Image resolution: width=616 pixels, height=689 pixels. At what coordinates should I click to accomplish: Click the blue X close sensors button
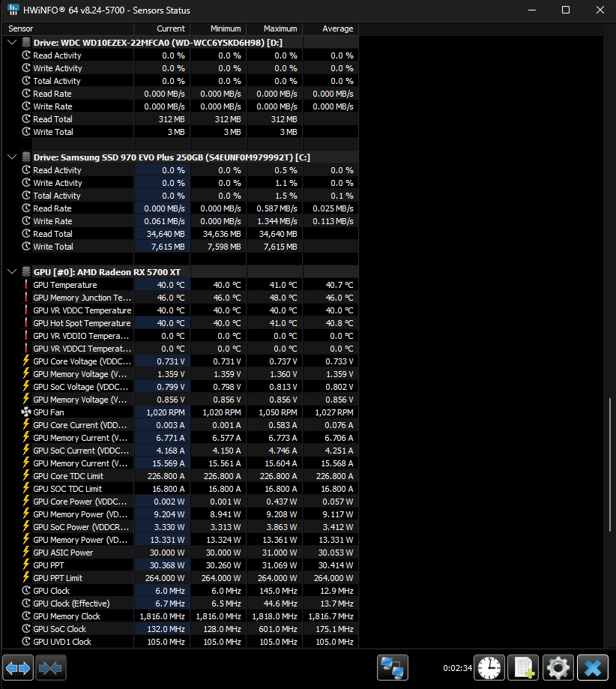click(593, 668)
